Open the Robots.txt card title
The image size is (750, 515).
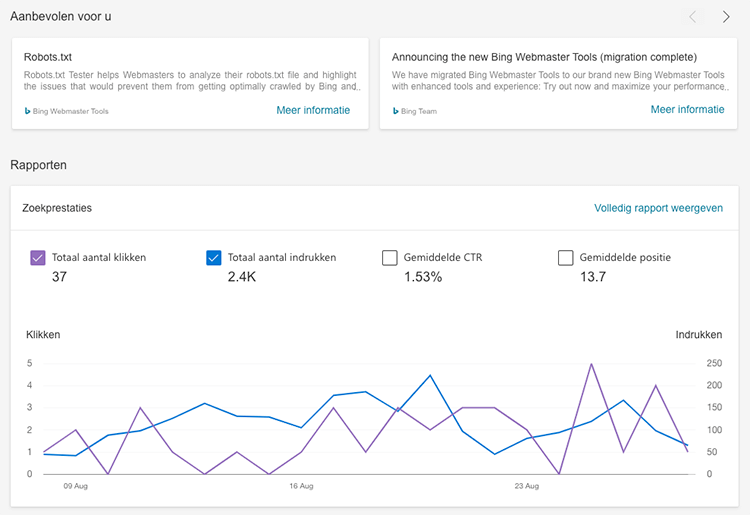pos(48,57)
